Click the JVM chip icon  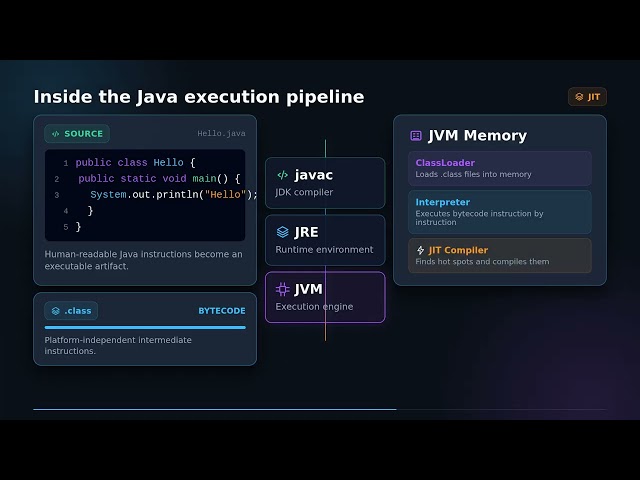click(282, 289)
